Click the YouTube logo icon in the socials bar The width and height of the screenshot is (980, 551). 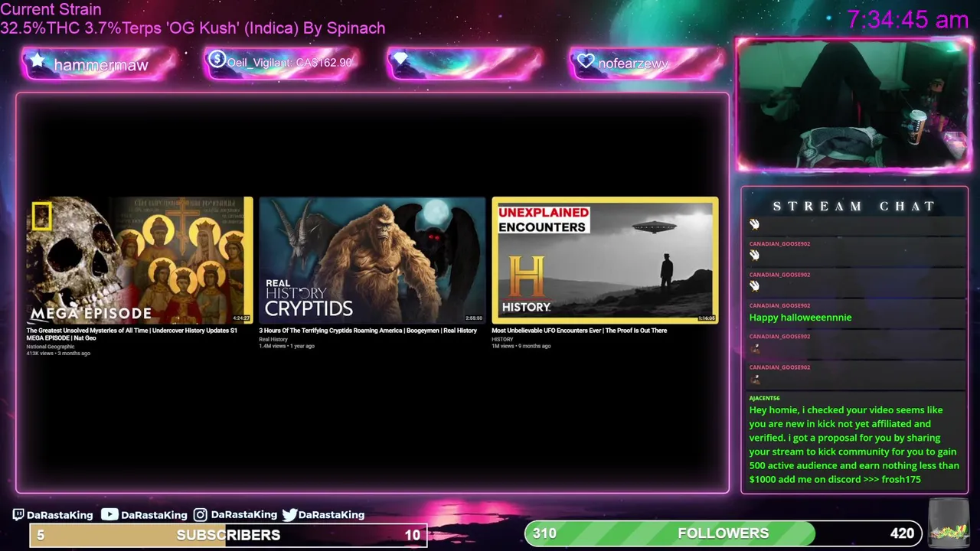pos(109,514)
